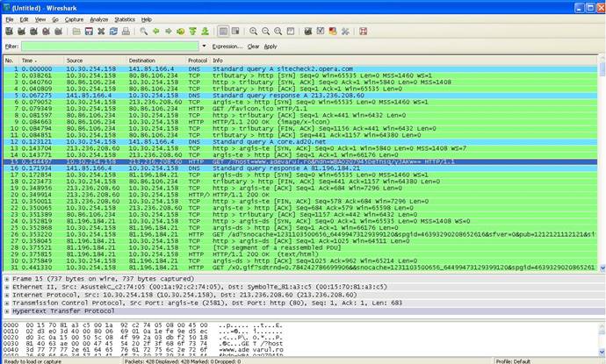Stop the running capture icon
Viewport: 606px width, 364px height.
click(x=46, y=32)
